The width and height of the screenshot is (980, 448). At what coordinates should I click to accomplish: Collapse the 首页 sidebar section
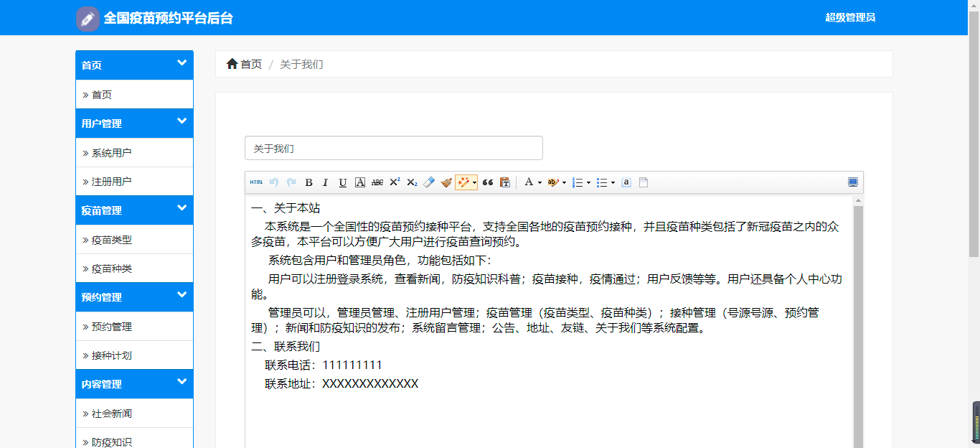pyautogui.click(x=182, y=63)
